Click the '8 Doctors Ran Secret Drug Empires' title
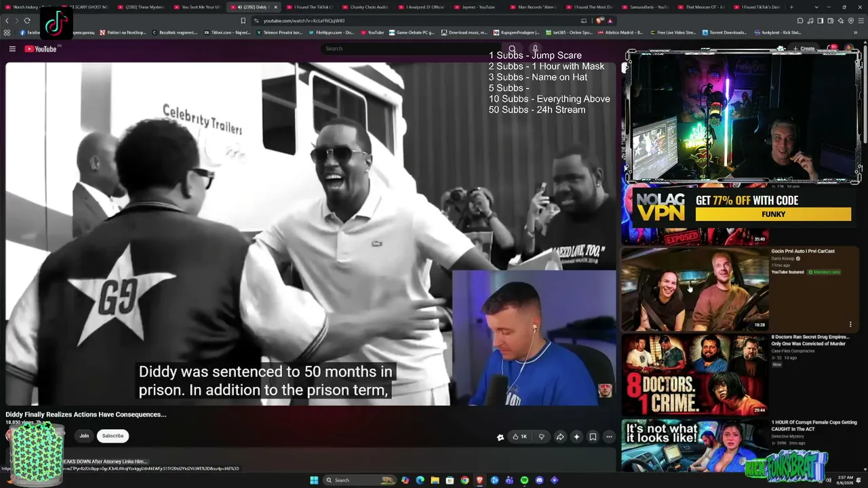 click(810, 340)
